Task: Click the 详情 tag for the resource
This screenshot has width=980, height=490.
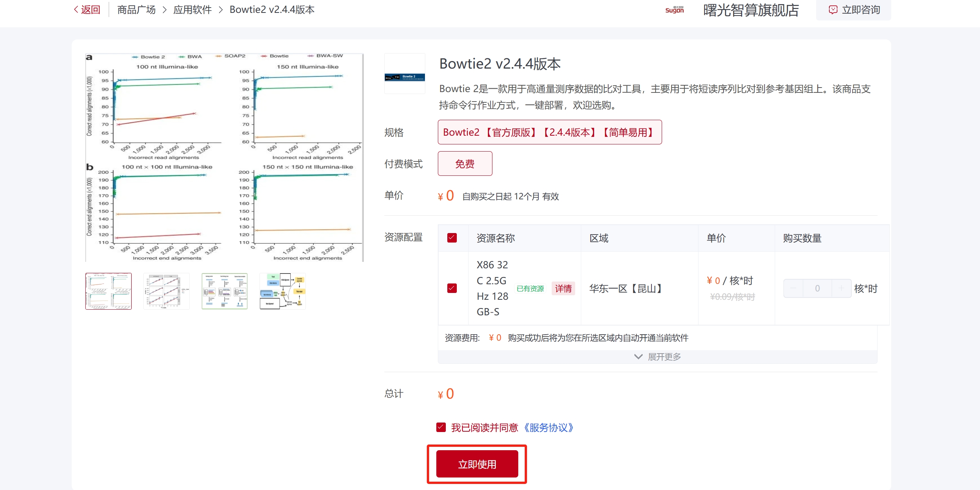Action: click(x=563, y=288)
